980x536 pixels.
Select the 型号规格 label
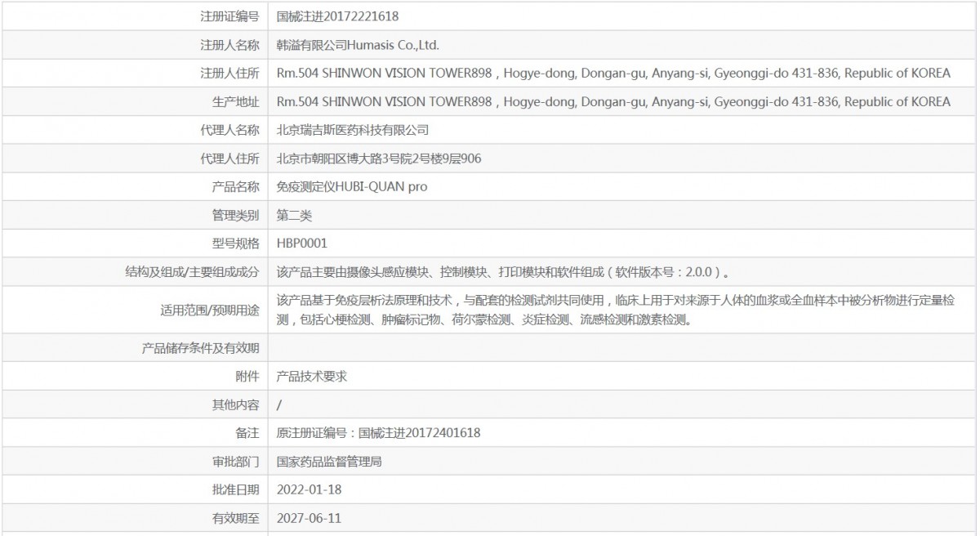(236, 243)
